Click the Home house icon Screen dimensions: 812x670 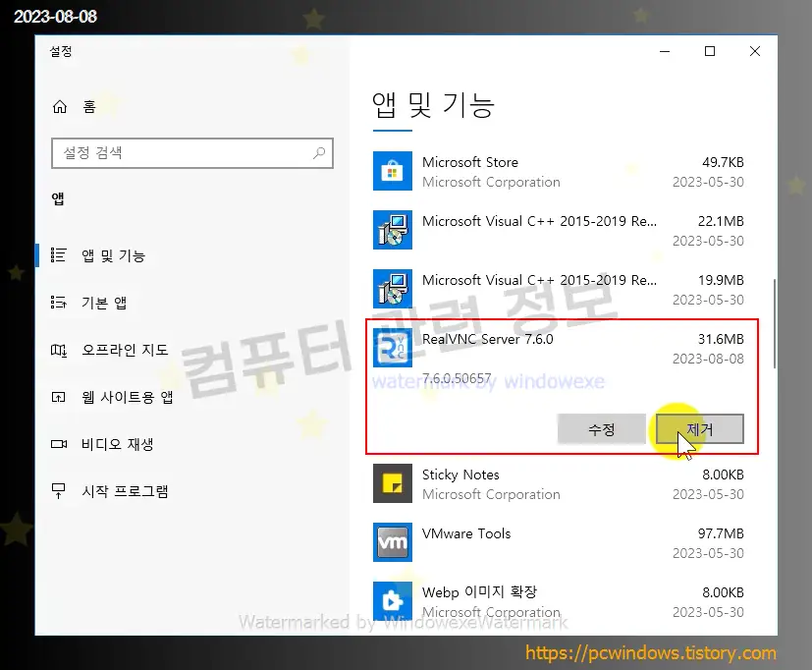pyautogui.click(x=60, y=107)
